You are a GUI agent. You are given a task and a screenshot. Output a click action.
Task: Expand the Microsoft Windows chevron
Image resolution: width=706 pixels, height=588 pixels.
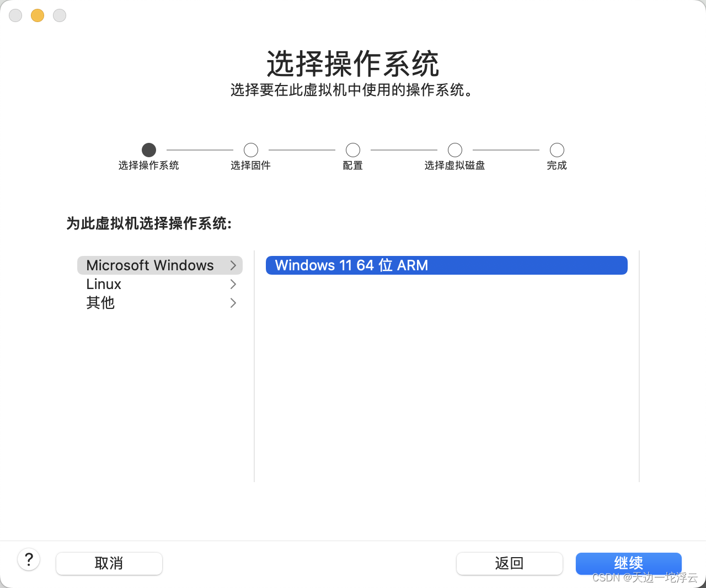[x=233, y=265]
